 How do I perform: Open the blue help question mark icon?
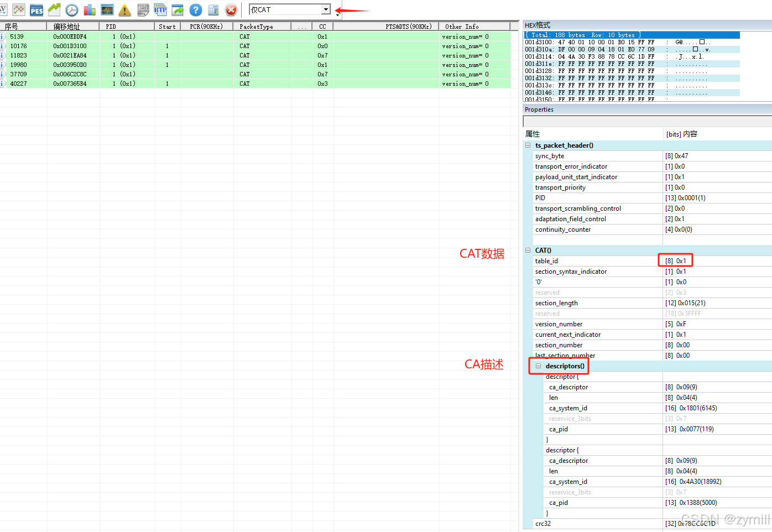click(x=196, y=9)
